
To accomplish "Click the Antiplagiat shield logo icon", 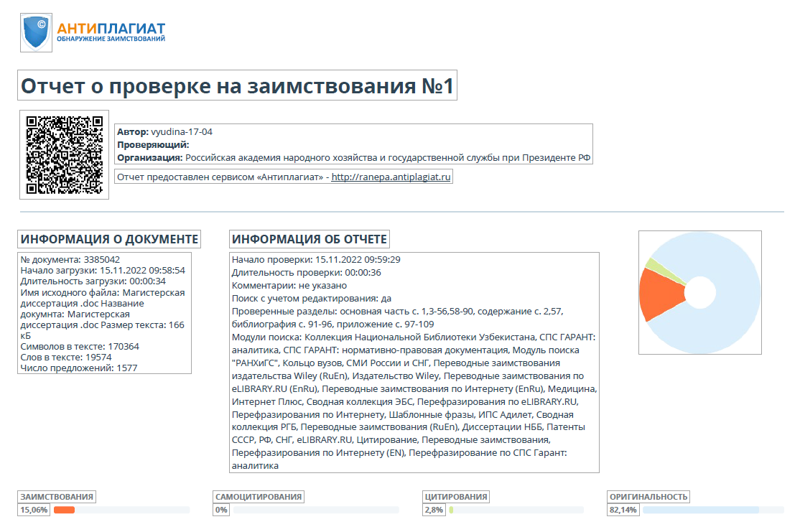I will pos(36,32).
